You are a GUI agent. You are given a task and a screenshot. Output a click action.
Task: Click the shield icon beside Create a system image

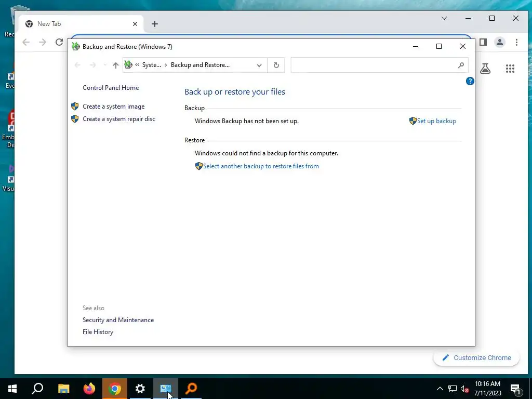click(x=75, y=107)
